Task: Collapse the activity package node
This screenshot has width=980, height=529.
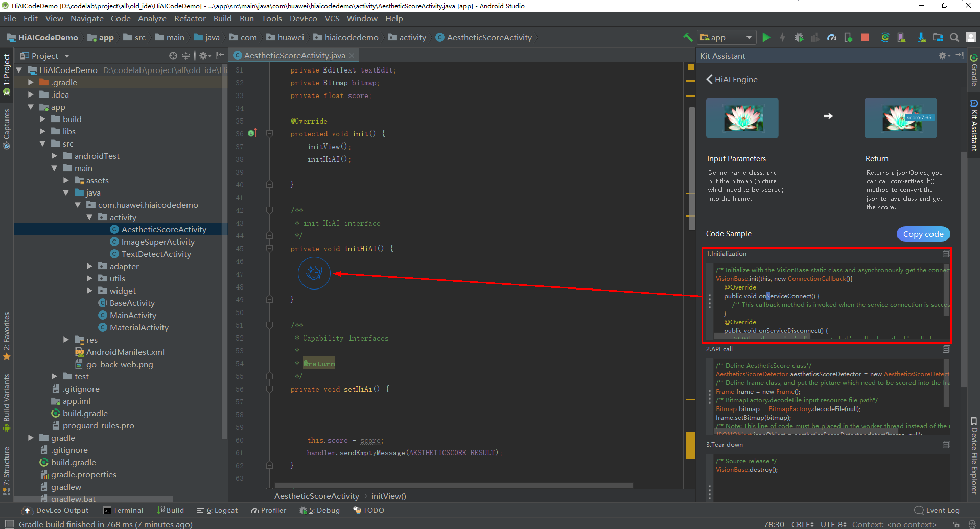Action: [x=89, y=217]
